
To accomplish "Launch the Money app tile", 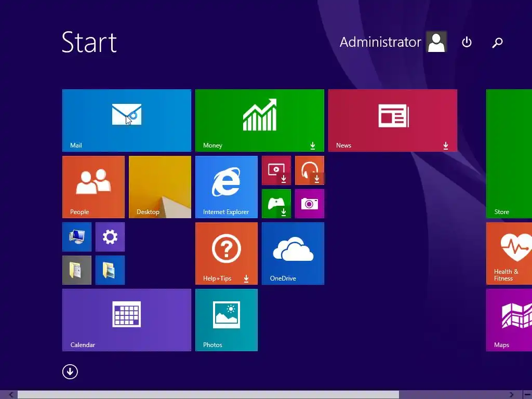I will (x=260, y=121).
